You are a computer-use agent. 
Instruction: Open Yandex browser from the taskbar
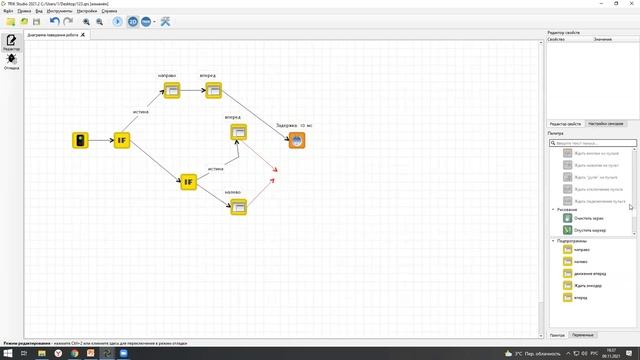point(58,353)
